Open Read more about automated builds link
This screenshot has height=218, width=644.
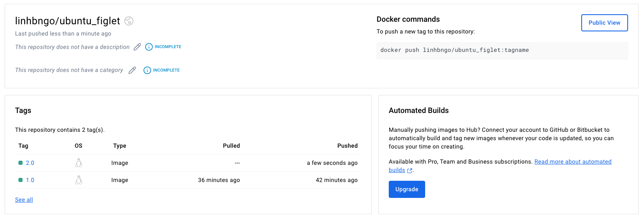572,162
